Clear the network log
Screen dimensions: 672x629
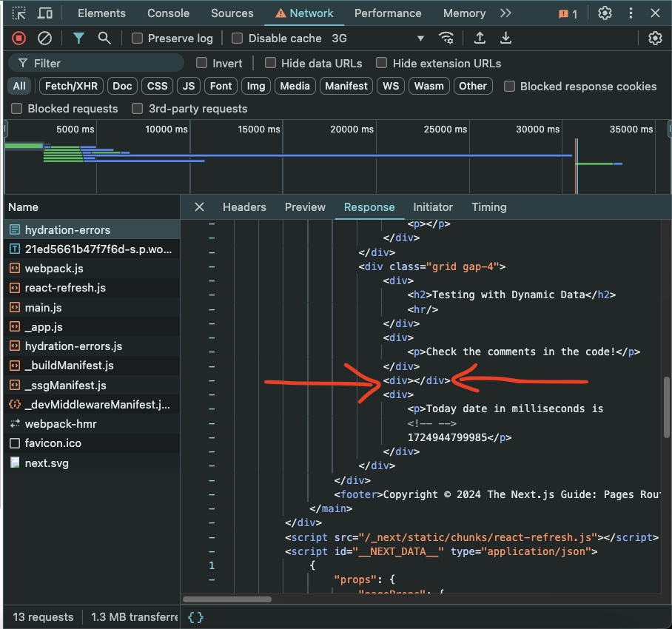44,38
